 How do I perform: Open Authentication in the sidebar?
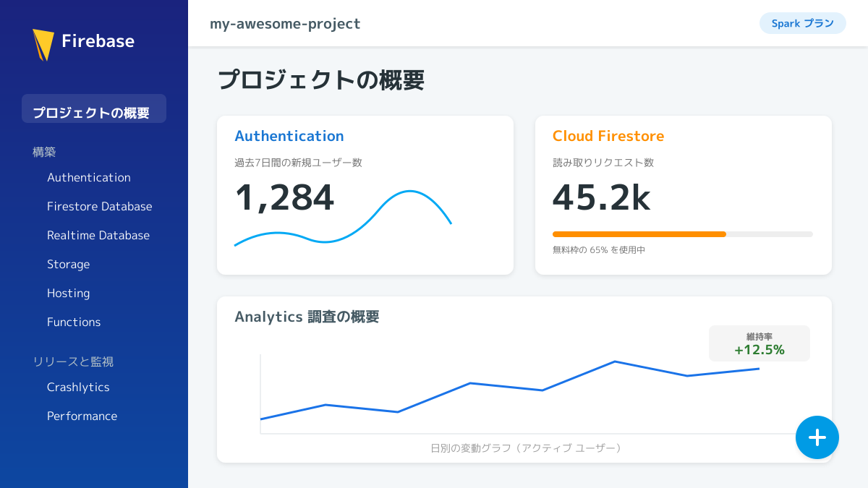click(89, 177)
